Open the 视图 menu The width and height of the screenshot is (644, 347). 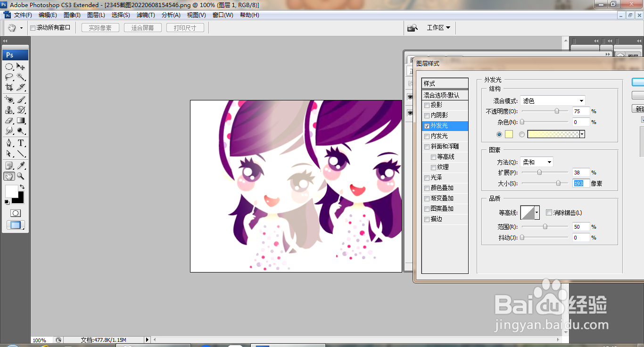click(x=196, y=15)
